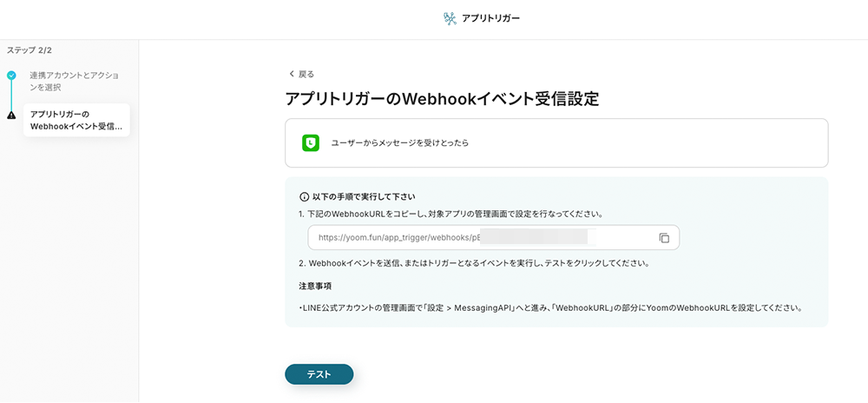Go back using the 戻る link
The image size is (868, 403).
[302, 74]
